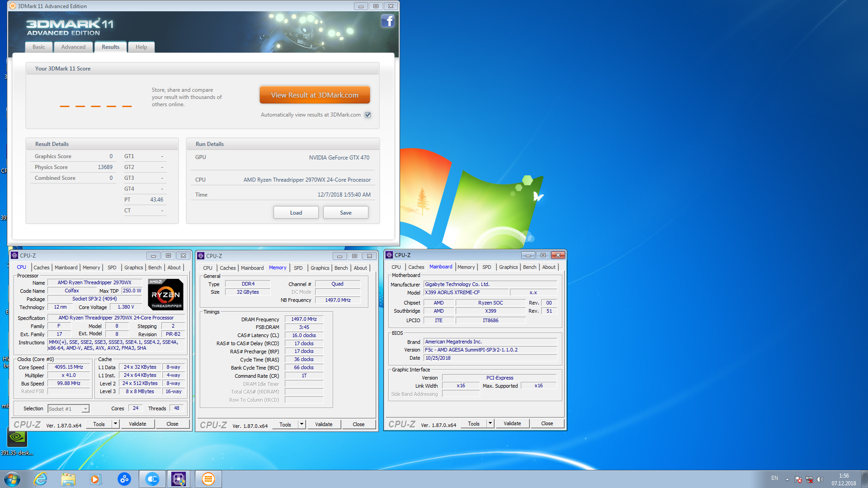Launch Internet Explorer from the taskbar
868x488 pixels.
[x=41, y=479]
